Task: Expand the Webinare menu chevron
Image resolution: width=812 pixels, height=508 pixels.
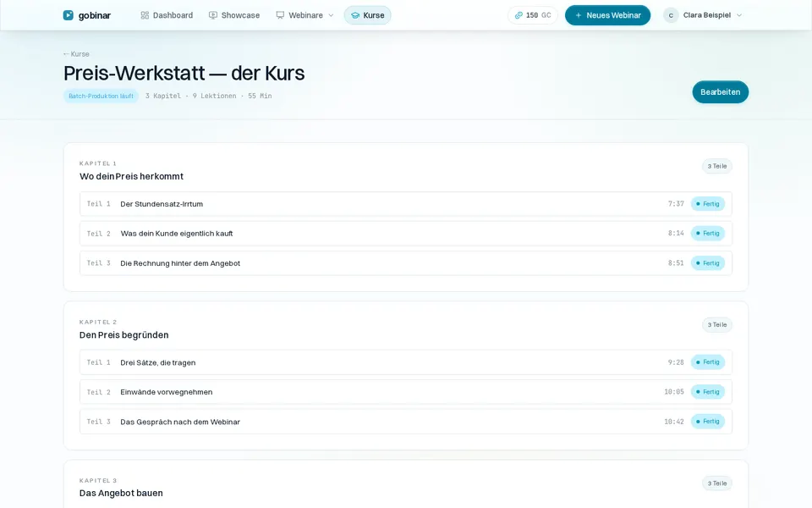Action: (x=331, y=15)
